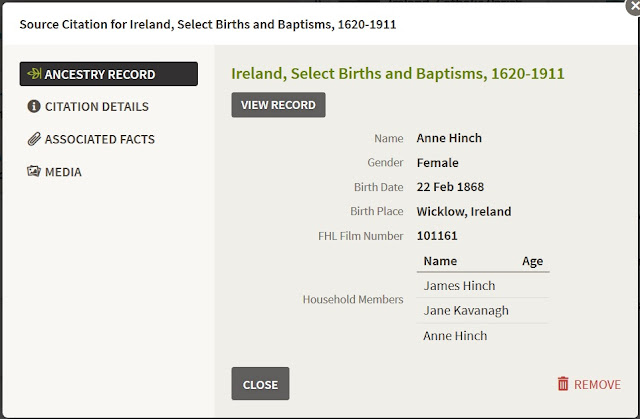Click the green Ireland Select Births heading
Image resolution: width=640 pixels, height=419 pixels.
(x=397, y=73)
